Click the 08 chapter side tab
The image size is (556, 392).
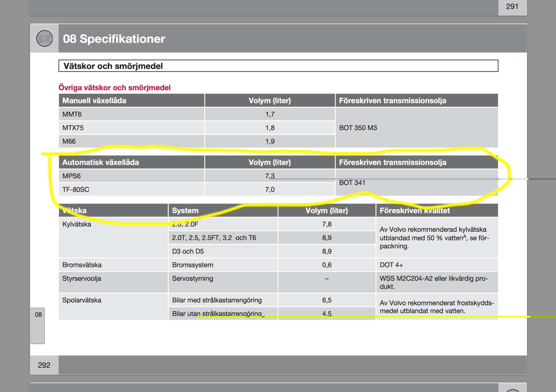[38, 315]
